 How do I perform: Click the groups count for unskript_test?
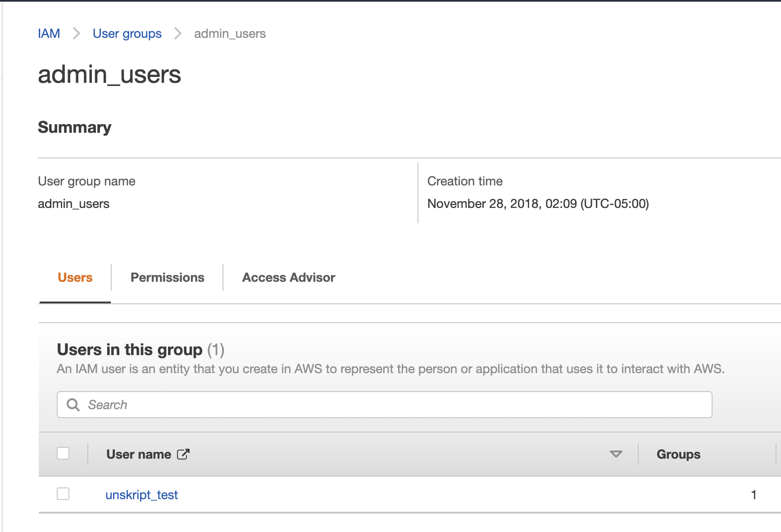(x=753, y=495)
